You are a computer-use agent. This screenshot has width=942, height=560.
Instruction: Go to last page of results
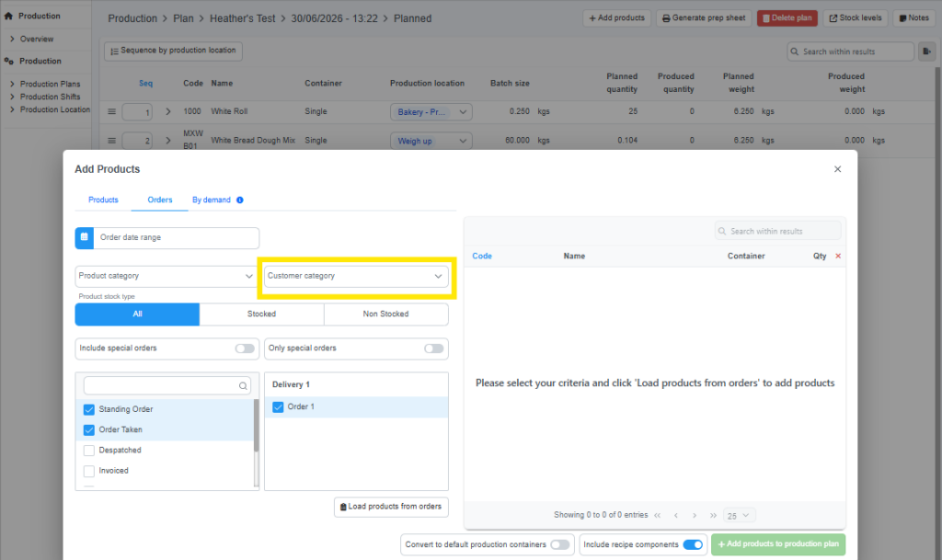pyautogui.click(x=713, y=516)
